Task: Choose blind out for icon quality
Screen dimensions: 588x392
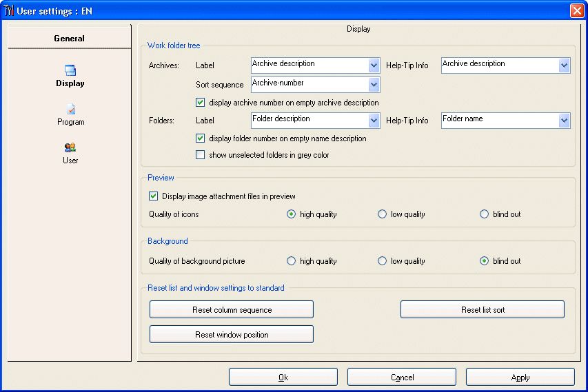Action: (x=484, y=214)
